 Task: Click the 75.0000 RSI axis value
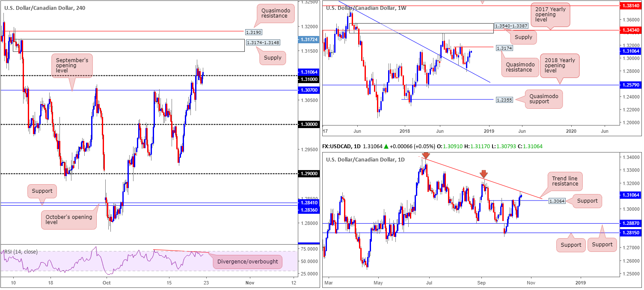coord(309,248)
